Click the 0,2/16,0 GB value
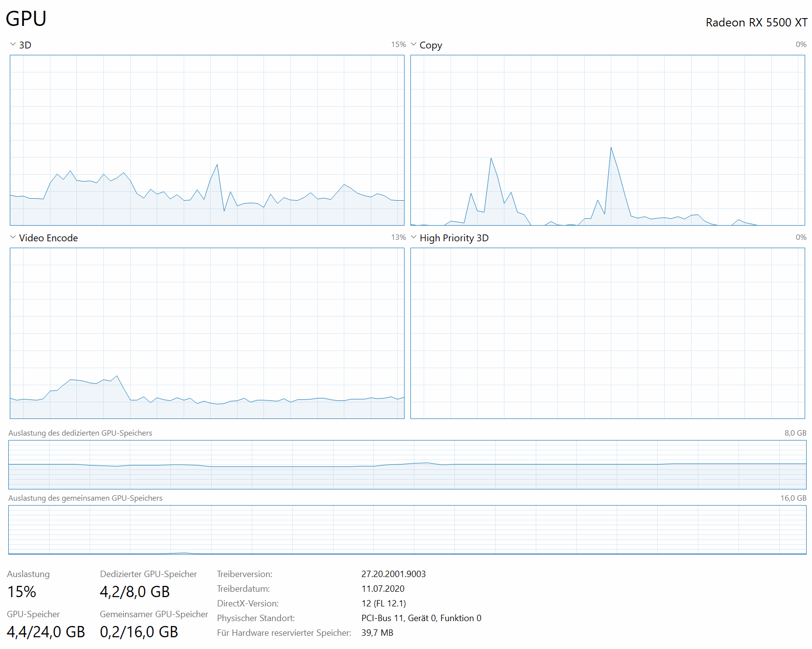The width and height of the screenshot is (812, 649). coord(139,632)
